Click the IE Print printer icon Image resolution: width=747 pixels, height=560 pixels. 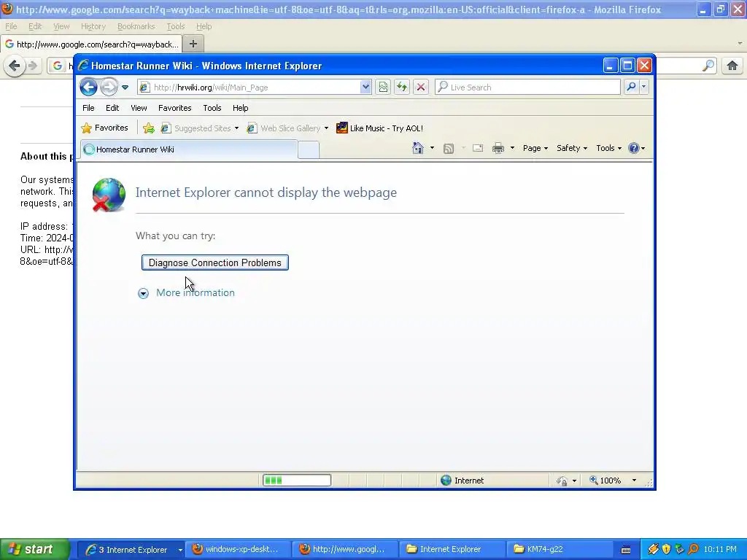pyautogui.click(x=498, y=148)
